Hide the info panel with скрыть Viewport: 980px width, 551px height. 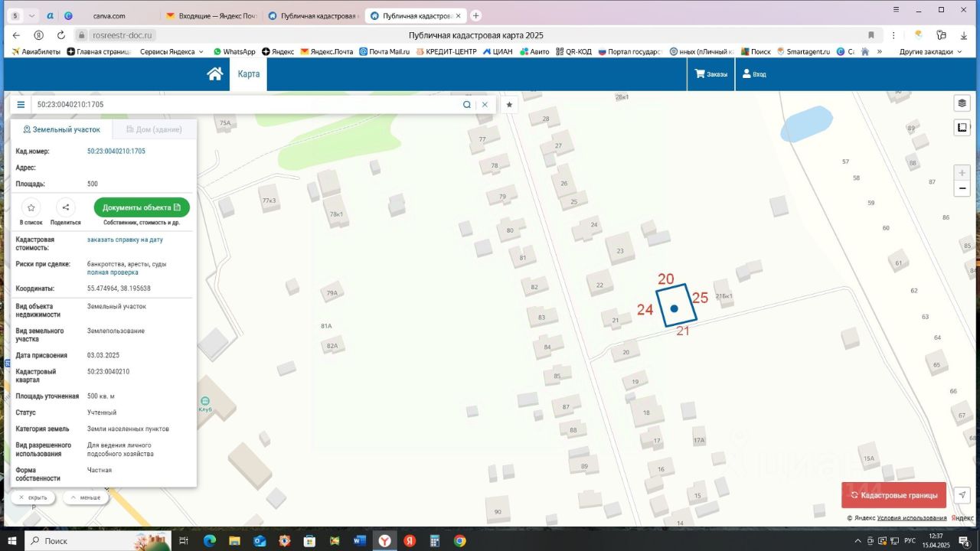click(x=33, y=497)
